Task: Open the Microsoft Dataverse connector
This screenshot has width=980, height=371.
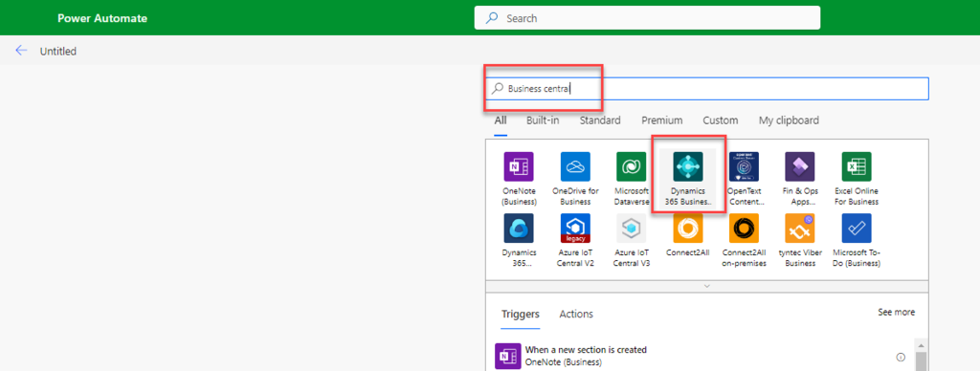Action: click(632, 166)
